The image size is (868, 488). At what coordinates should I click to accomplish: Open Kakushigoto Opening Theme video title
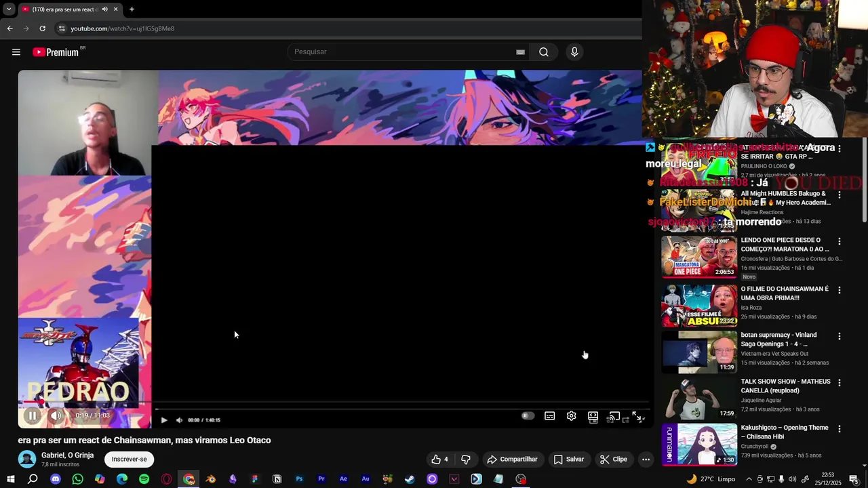[x=785, y=432]
